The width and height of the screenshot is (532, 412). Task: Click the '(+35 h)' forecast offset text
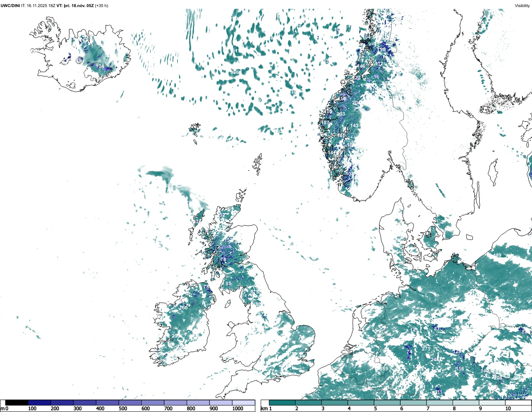pos(101,6)
